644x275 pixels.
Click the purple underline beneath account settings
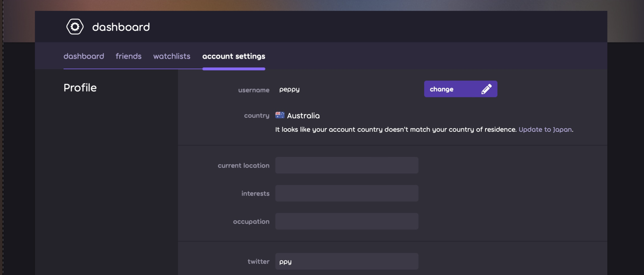pos(234,68)
